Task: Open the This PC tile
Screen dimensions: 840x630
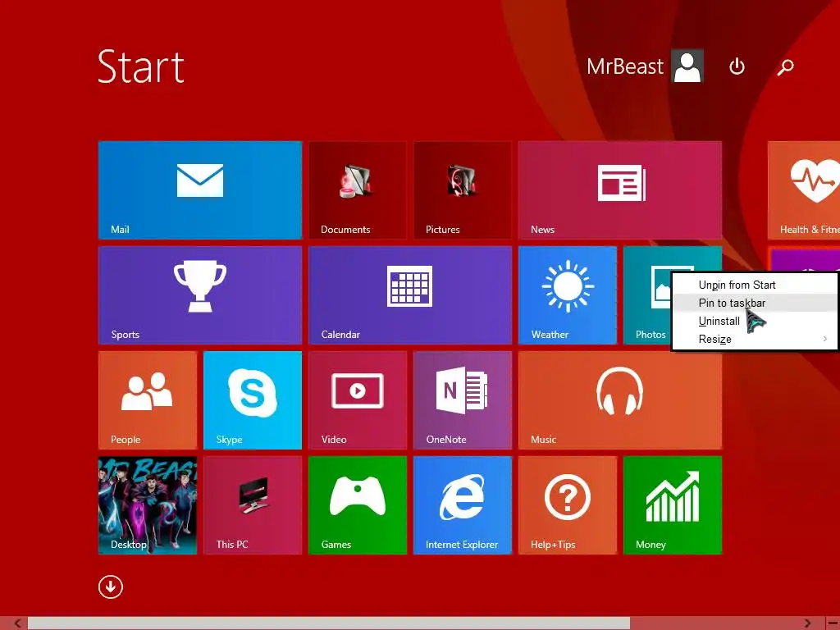Action: coord(253,504)
